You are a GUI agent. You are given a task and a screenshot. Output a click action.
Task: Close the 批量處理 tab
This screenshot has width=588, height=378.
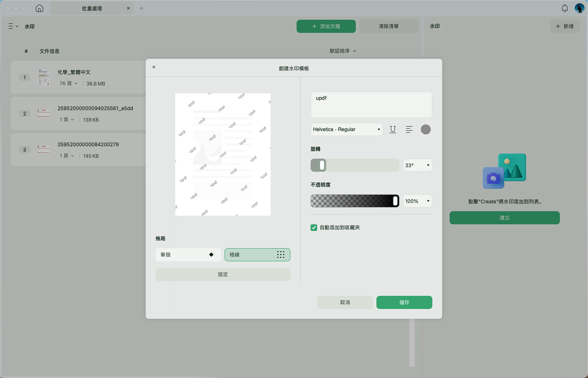(128, 8)
